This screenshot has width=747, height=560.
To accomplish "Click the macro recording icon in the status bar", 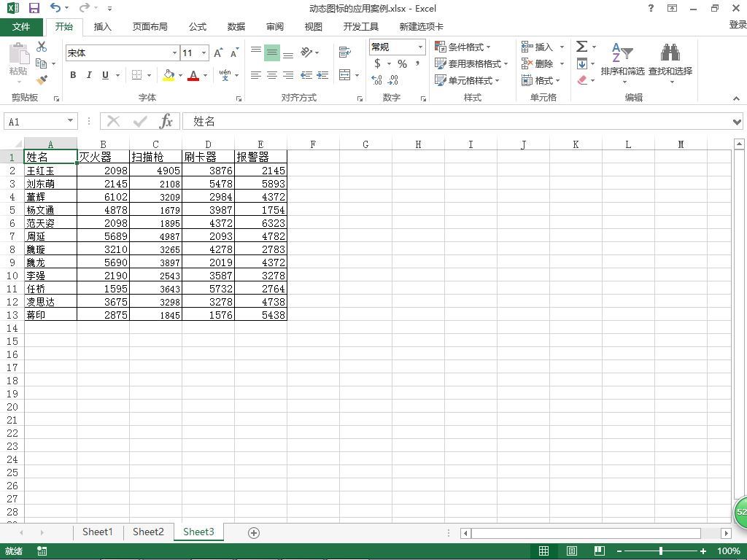I will tap(42, 551).
